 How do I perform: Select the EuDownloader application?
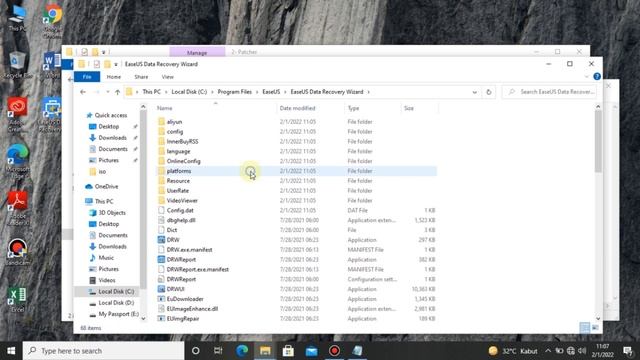(185, 299)
